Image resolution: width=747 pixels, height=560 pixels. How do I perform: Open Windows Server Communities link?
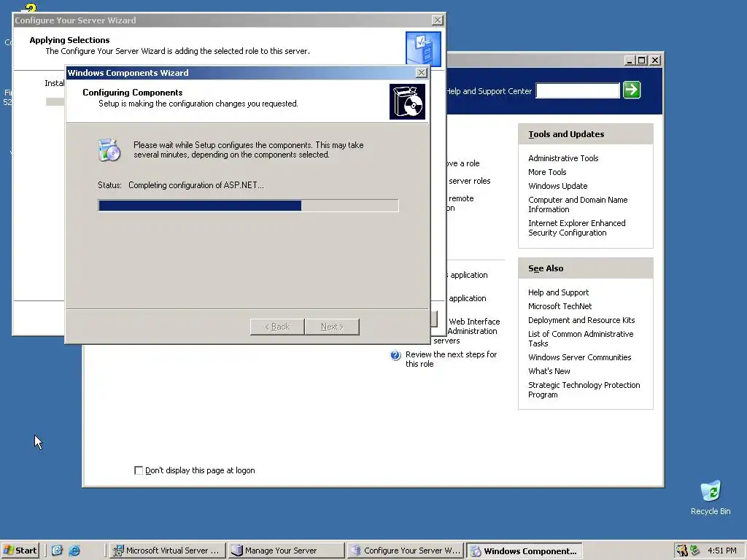pyautogui.click(x=580, y=357)
